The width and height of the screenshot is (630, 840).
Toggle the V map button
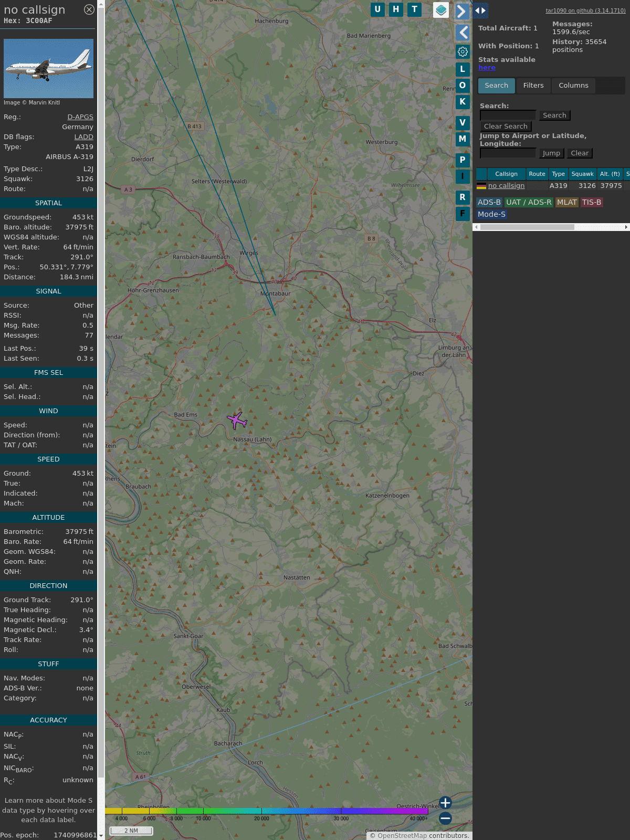coord(463,123)
